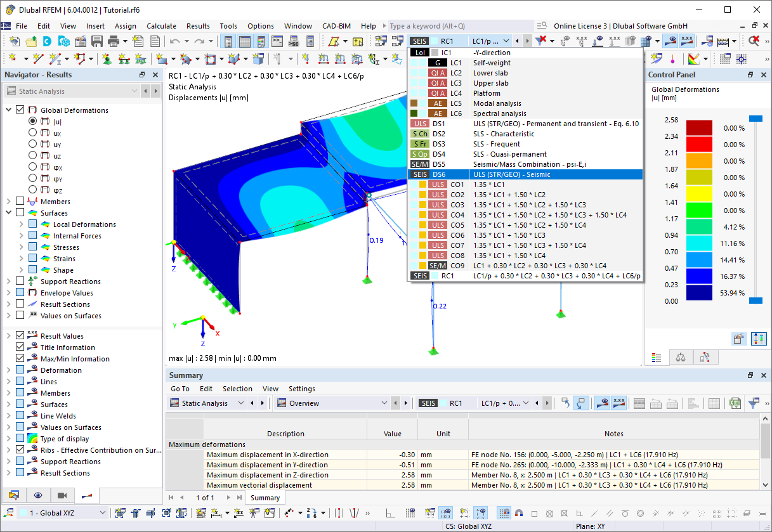Open the balance scale factors tab in Control Panel
772x532 pixels.
pos(681,357)
